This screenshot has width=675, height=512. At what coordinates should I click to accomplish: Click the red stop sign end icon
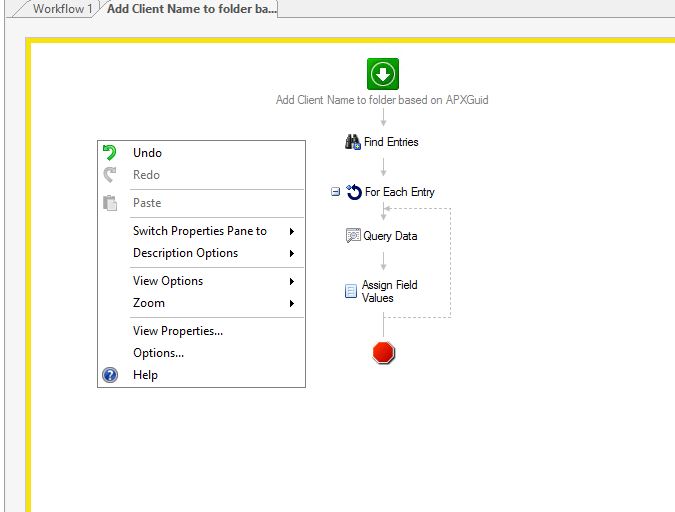click(383, 352)
